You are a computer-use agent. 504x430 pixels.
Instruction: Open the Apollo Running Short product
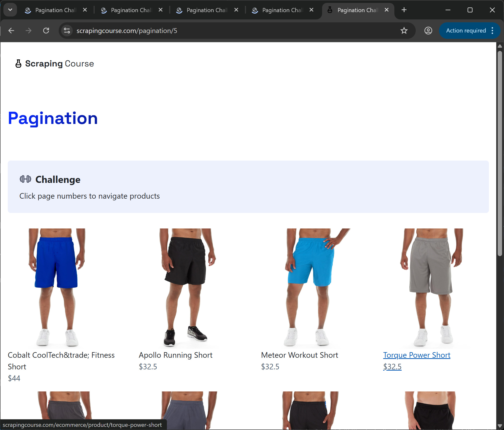click(175, 355)
